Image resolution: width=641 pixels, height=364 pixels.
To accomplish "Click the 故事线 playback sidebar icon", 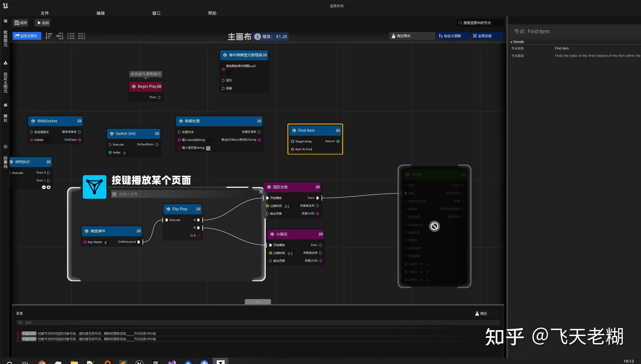I will point(6,147).
